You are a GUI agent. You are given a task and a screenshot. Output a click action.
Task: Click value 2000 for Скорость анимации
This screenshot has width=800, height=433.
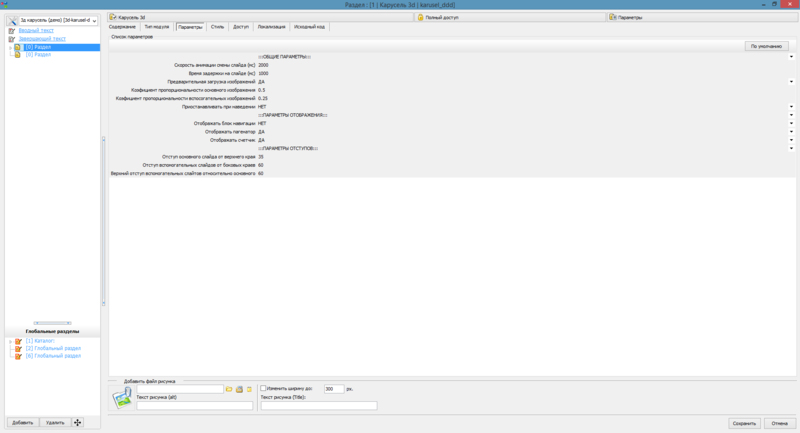tap(263, 65)
